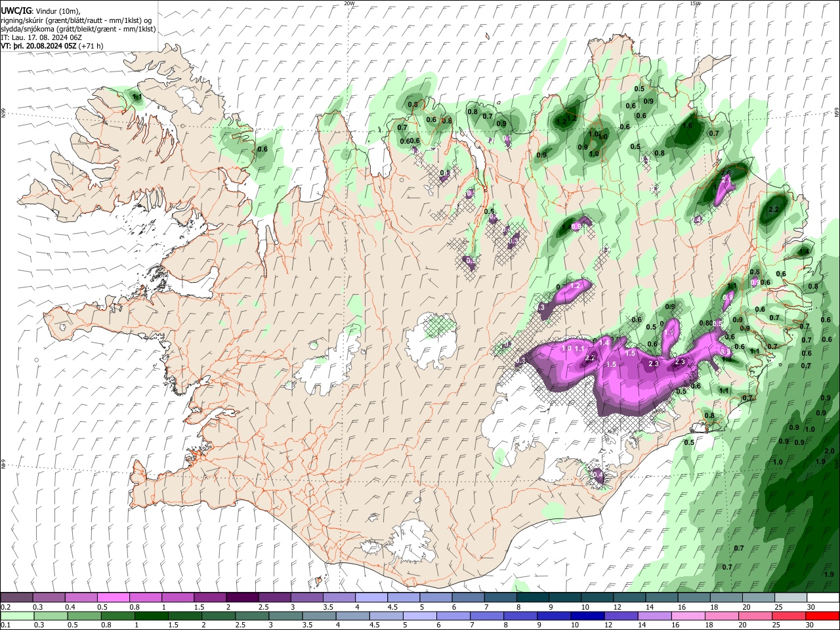Click the palest green 0.1 swatch in bottom legend
This screenshot has height=630, width=840.
click(17, 616)
